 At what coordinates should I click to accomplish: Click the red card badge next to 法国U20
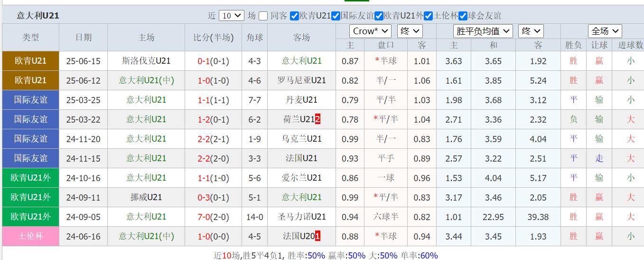click(317, 236)
